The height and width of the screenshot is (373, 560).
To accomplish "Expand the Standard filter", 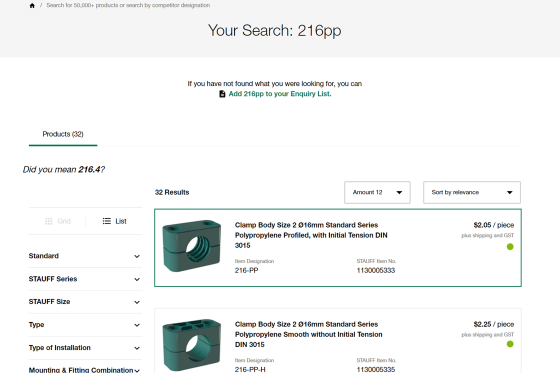I will [x=85, y=256].
